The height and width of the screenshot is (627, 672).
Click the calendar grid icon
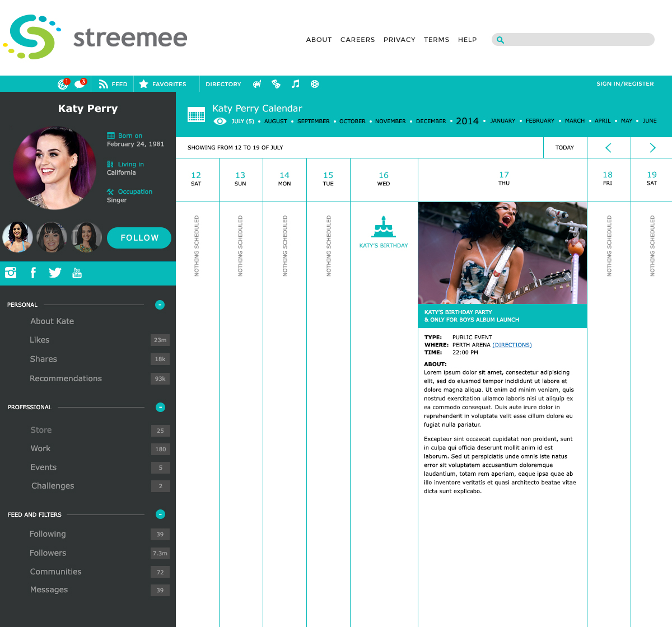(196, 114)
